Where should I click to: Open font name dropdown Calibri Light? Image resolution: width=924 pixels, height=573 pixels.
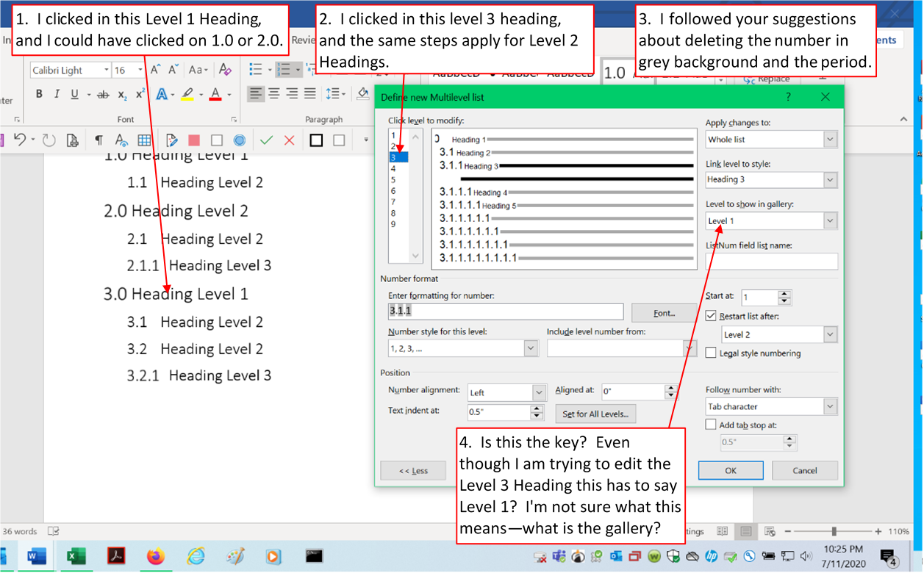[107, 70]
